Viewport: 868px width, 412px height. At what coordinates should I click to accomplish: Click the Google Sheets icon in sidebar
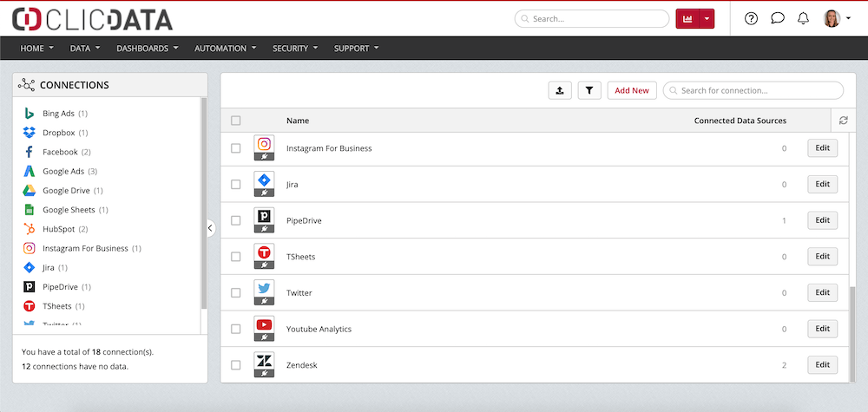tap(30, 210)
